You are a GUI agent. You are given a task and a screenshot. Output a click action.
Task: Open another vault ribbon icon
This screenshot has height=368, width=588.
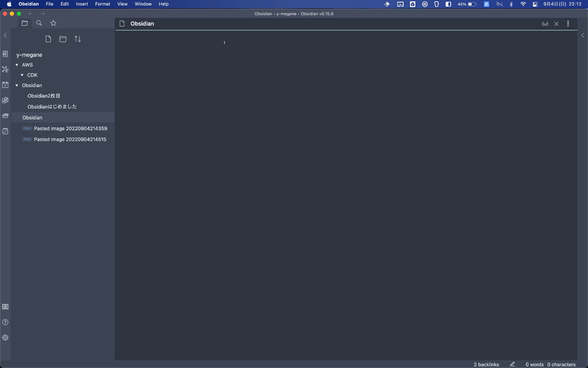pos(5,307)
